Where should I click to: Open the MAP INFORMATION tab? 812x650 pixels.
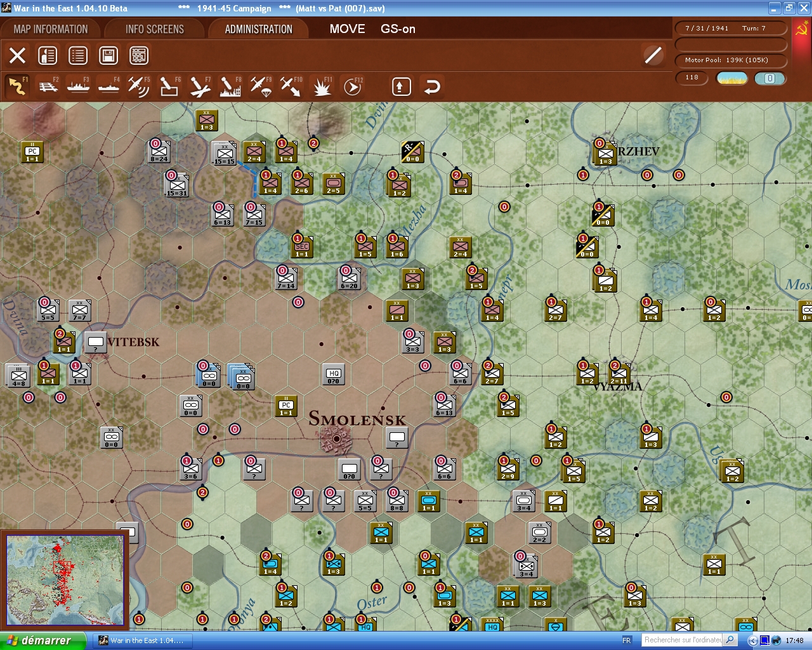click(51, 29)
